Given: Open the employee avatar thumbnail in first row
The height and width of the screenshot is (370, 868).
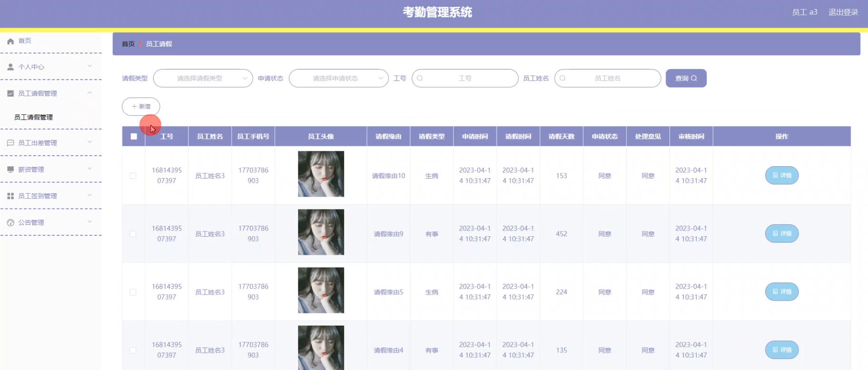Looking at the screenshot, I should point(321,174).
